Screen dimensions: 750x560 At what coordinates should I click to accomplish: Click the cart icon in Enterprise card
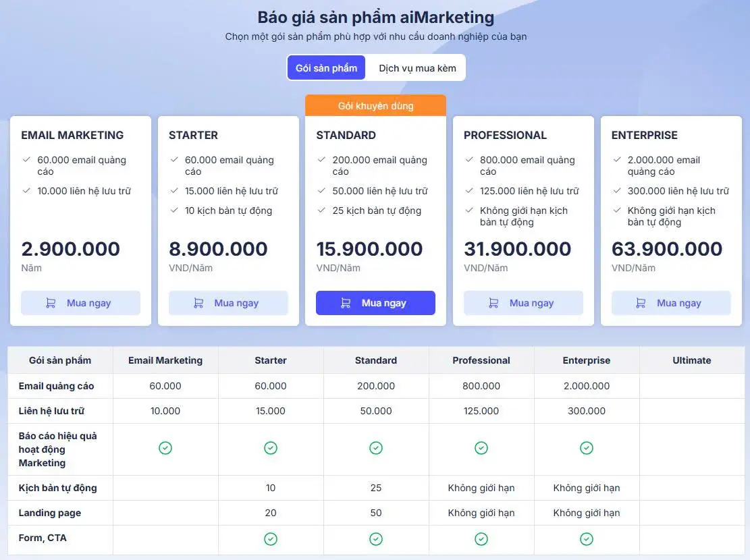pyautogui.click(x=641, y=303)
